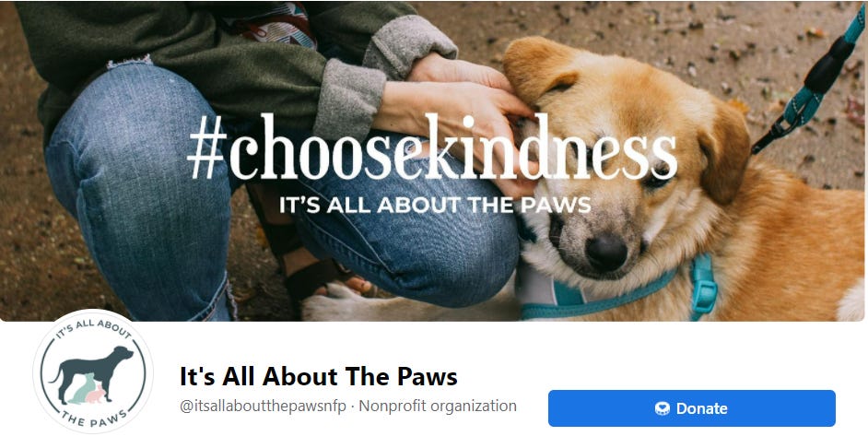
Task: Click the coin heart icon on Donate button
Action: [x=663, y=408]
